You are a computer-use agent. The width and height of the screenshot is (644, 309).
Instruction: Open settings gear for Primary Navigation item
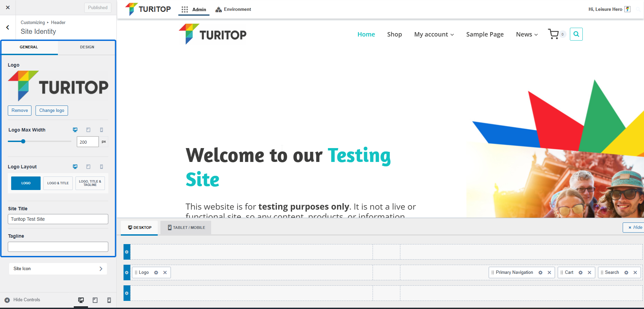coord(540,272)
